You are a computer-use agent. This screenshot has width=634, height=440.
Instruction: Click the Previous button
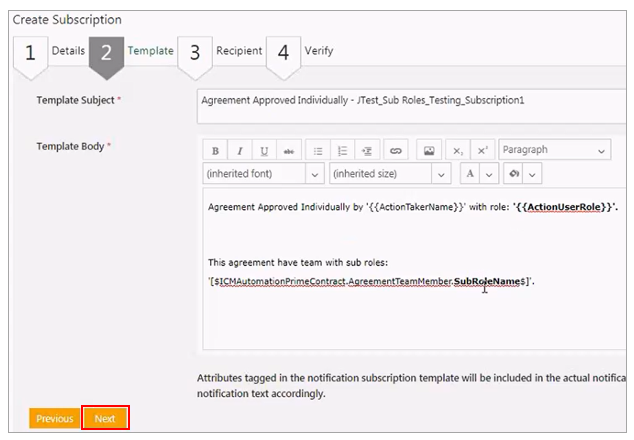(55, 419)
